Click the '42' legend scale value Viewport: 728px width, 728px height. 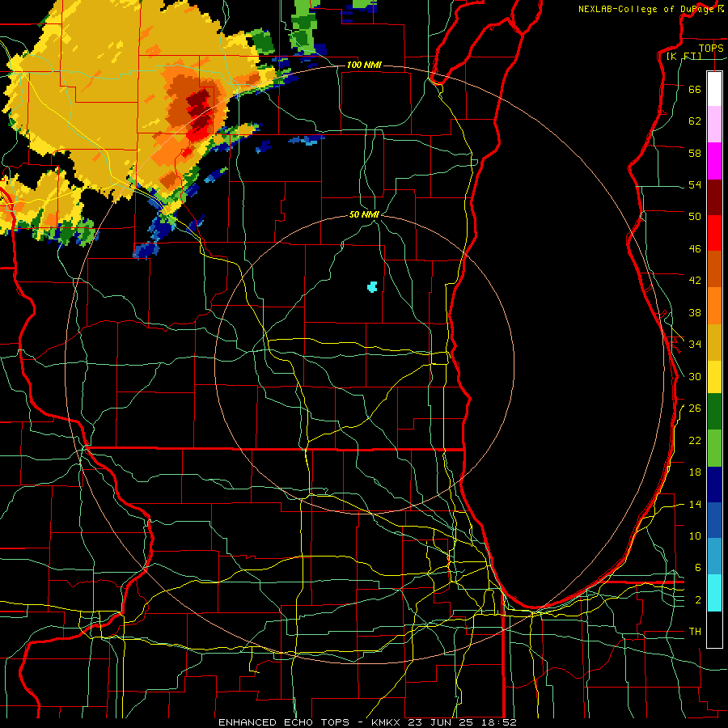[x=695, y=280]
